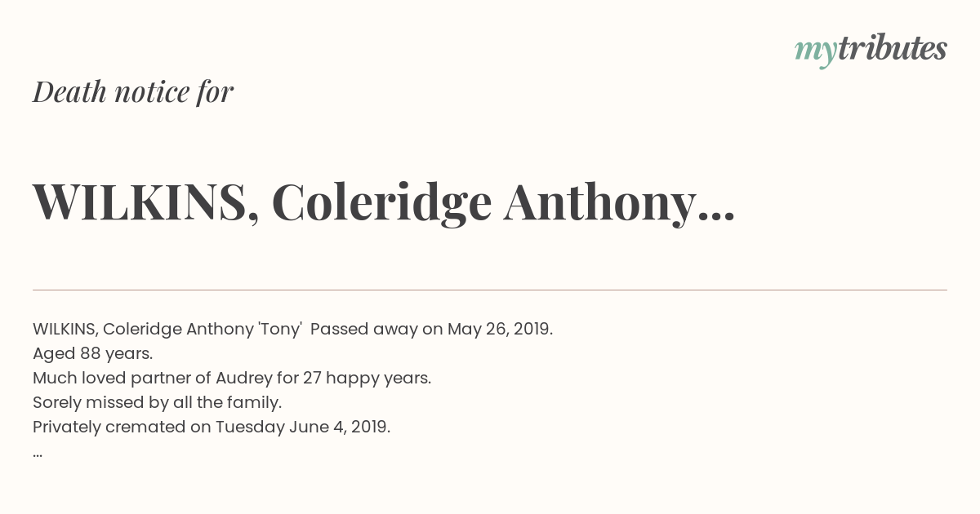Select the 'June 4, 2019' cremation date
This screenshot has width=980, height=514.
click(x=340, y=428)
